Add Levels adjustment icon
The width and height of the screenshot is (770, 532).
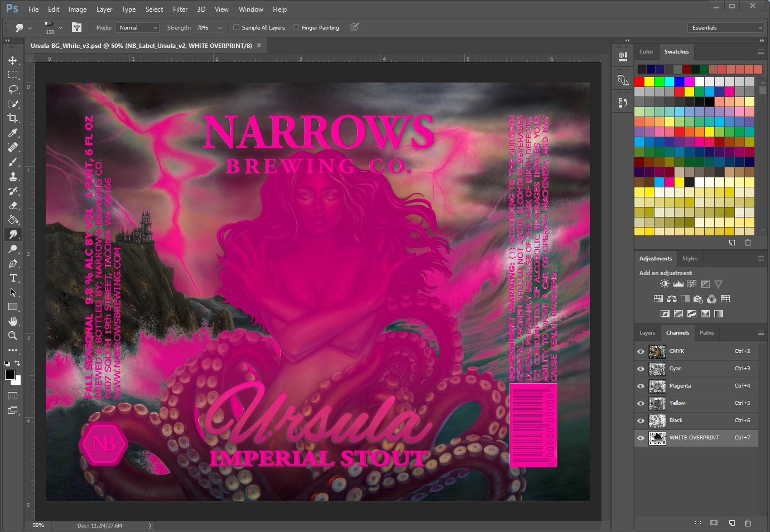pyautogui.click(x=678, y=284)
